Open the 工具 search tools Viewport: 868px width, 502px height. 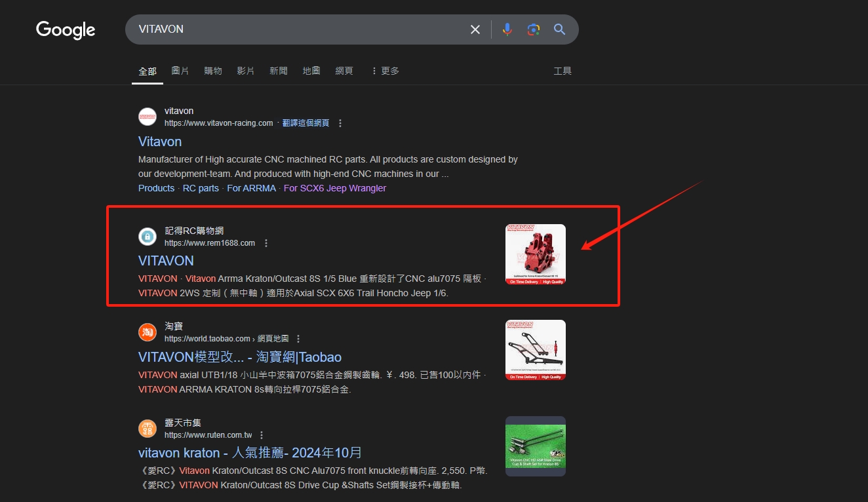tap(562, 71)
